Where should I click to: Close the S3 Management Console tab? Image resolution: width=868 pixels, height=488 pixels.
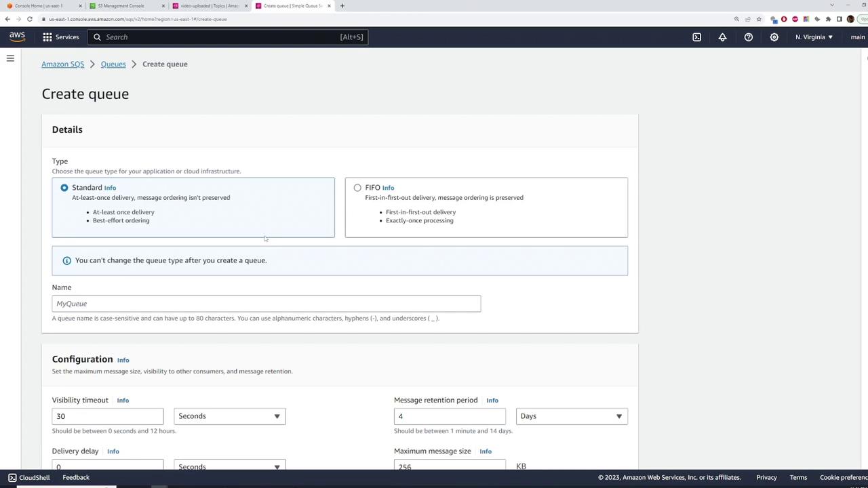163,6
